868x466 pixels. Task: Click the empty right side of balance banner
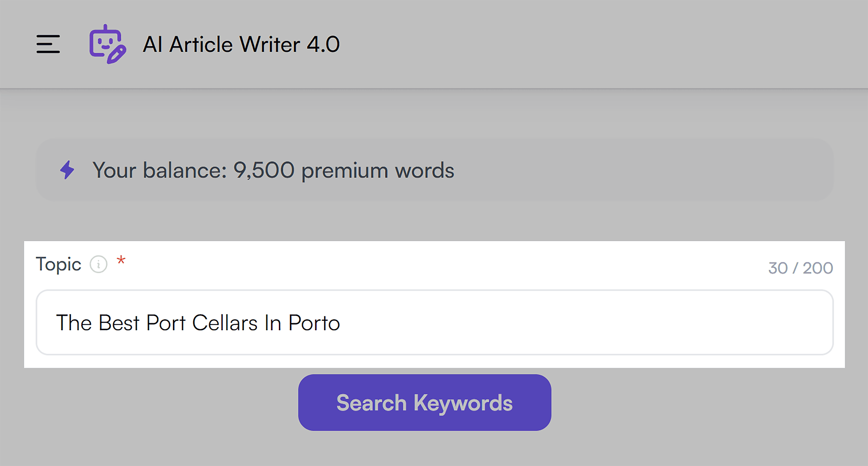pyautogui.click(x=642, y=170)
